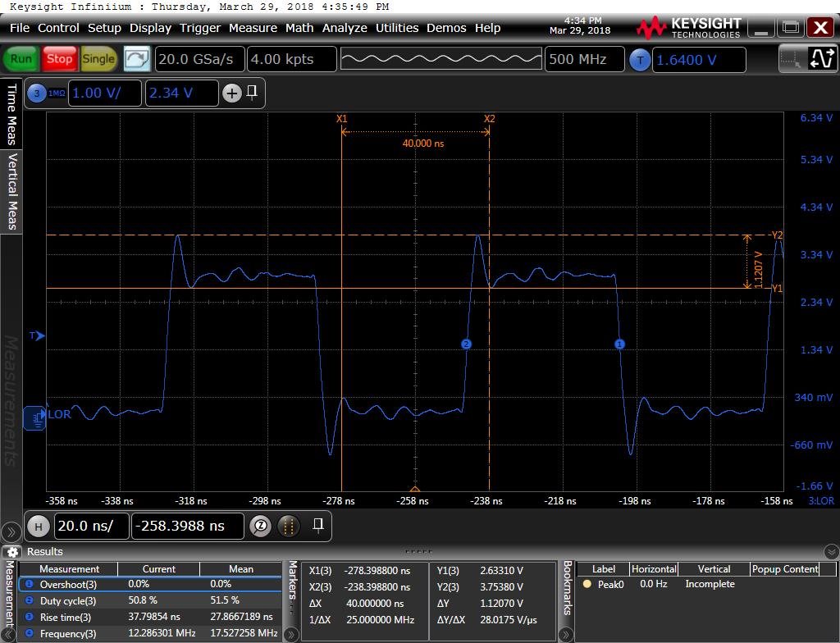Click the 2.34 V vertical offset field
Viewport: 840px width, 643px height.
coord(181,93)
